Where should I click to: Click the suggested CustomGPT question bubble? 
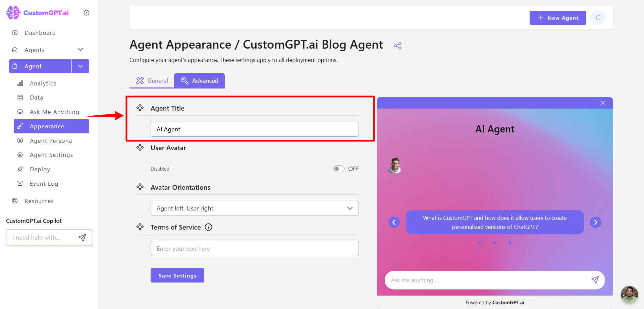click(x=495, y=222)
